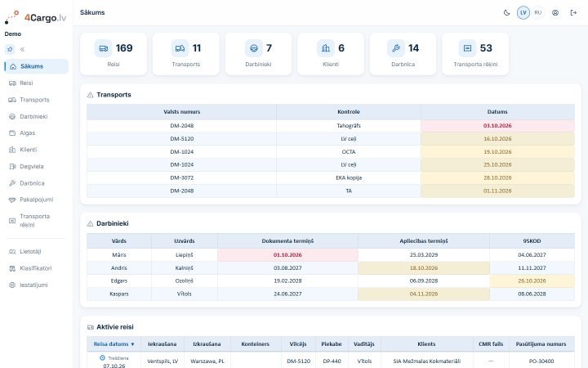
Task: Click the Iestatījumi settings icon
Action: click(12, 285)
